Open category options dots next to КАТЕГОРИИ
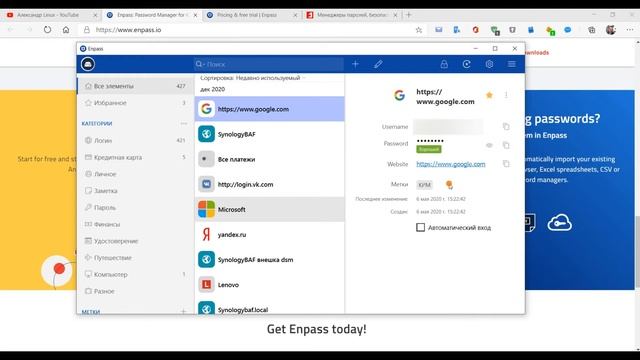640x360 pixels. point(184,123)
